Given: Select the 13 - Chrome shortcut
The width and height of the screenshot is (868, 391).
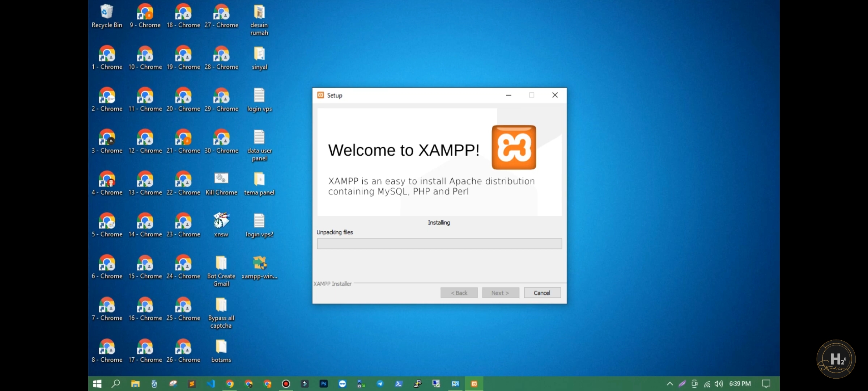Looking at the screenshot, I should click(145, 184).
